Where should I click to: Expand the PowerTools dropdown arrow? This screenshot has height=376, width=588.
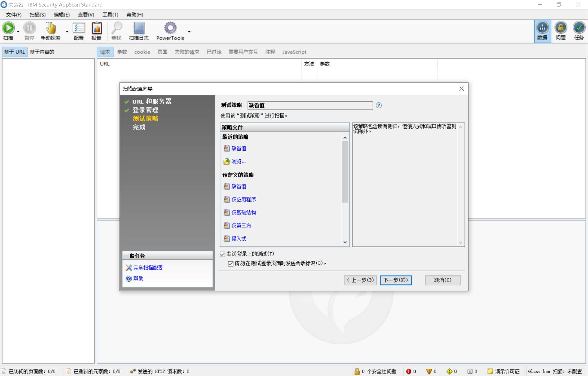tap(189, 32)
